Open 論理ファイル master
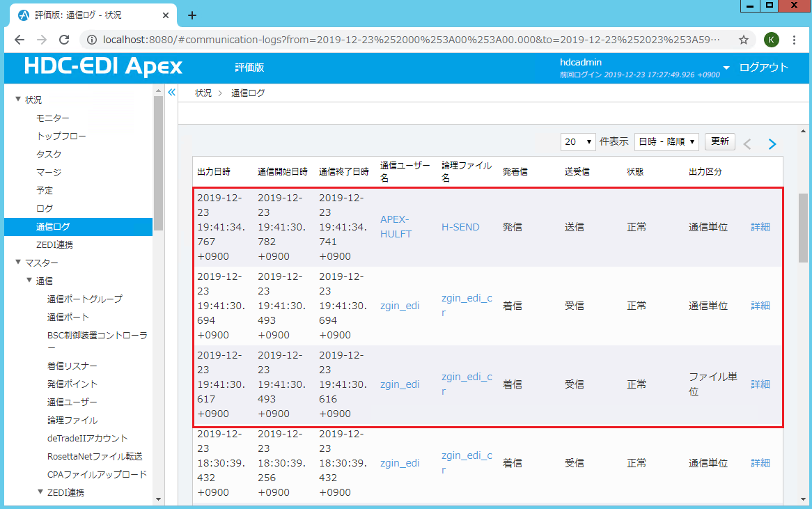Viewport: 812px width, 509px height. [x=72, y=421]
